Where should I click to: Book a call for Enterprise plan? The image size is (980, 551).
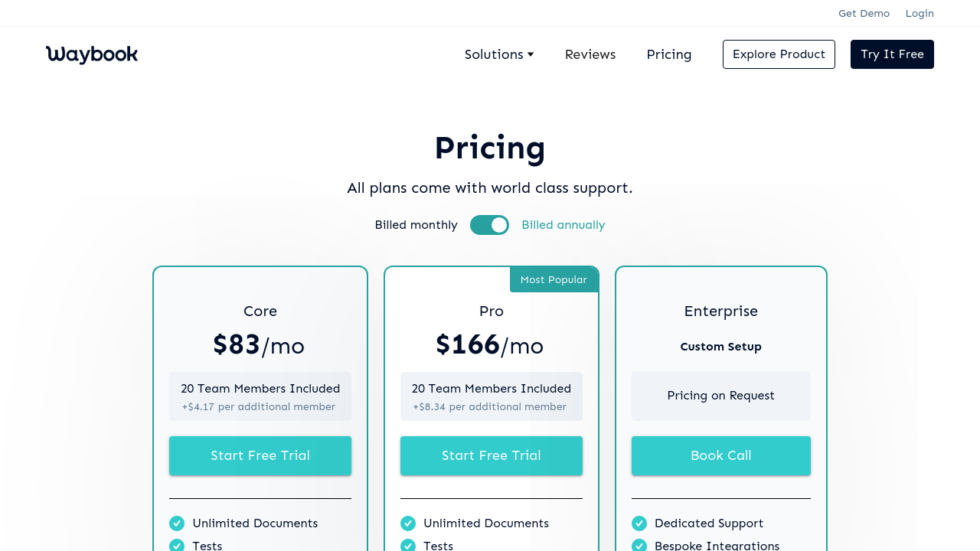721,455
